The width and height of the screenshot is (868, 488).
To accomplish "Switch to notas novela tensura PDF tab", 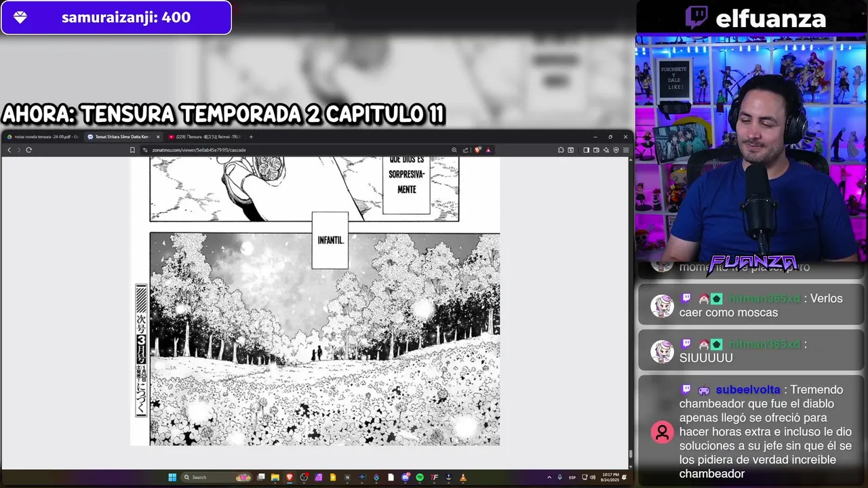I will coord(43,137).
